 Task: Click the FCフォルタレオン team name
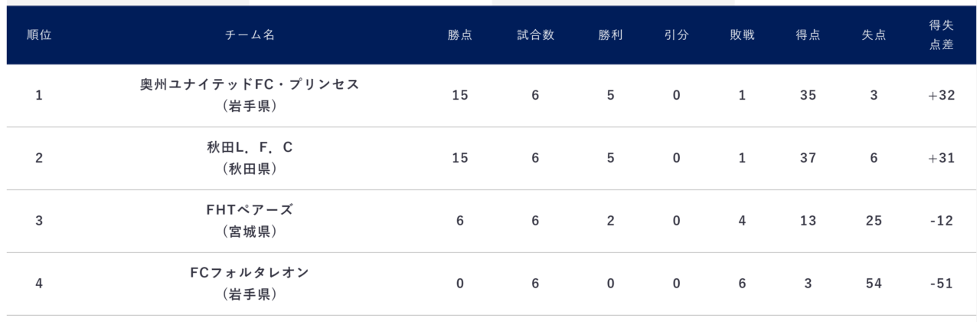(x=250, y=273)
